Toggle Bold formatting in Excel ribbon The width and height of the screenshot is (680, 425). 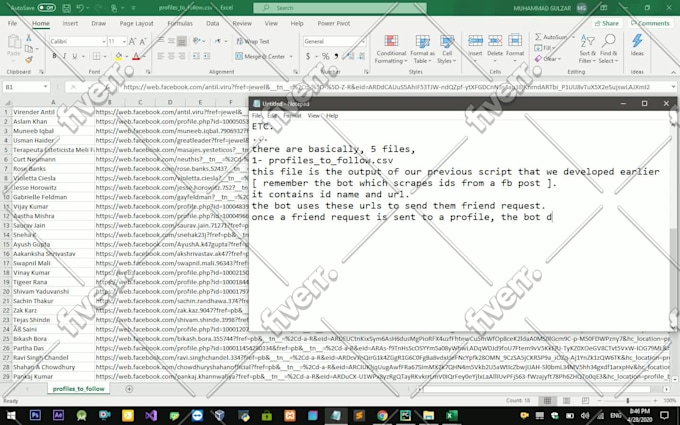click(54, 56)
